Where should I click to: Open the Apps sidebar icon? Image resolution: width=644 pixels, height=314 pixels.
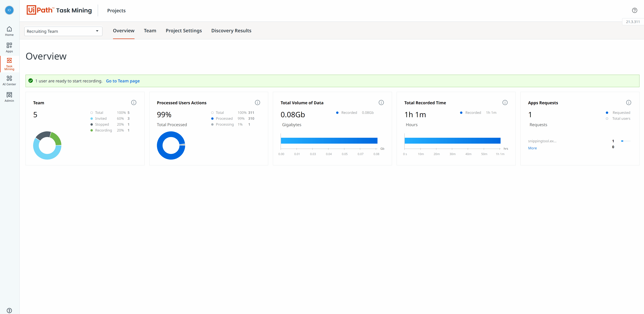(x=9, y=47)
